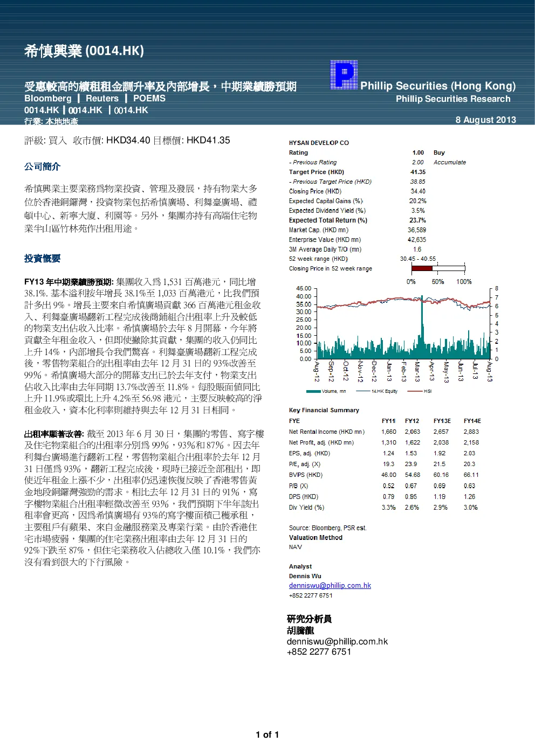The width and height of the screenshot is (535, 756).
Task: Click Closing Price value 34.40
Action: [418, 191]
